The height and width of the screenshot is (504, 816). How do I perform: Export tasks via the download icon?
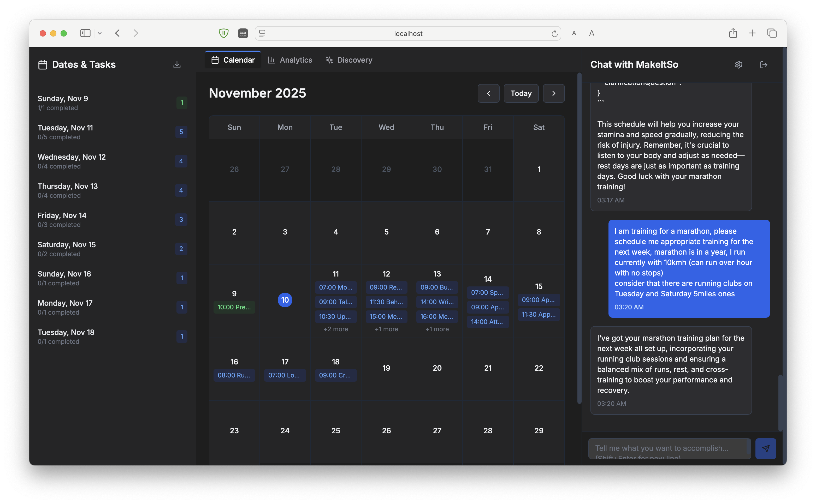(x=177, y=65)
